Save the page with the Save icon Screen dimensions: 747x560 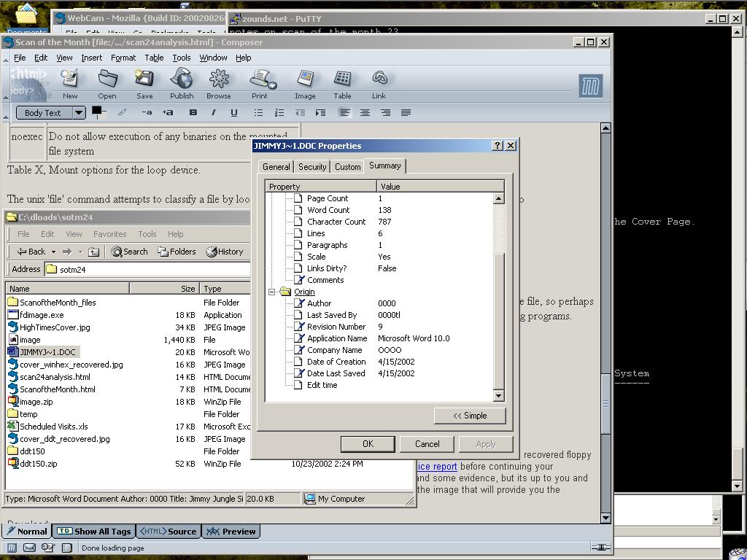pos(144,83)
